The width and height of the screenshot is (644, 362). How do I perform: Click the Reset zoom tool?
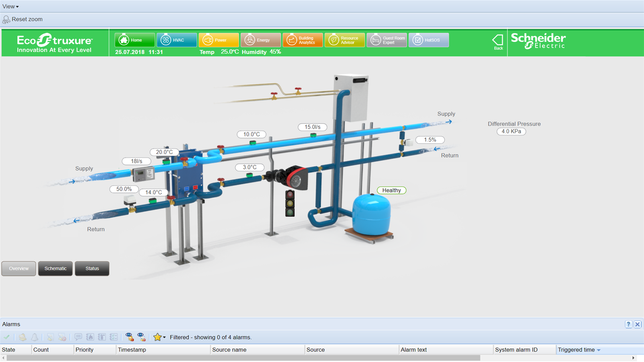pyautogui.click(x=23, y=19)
